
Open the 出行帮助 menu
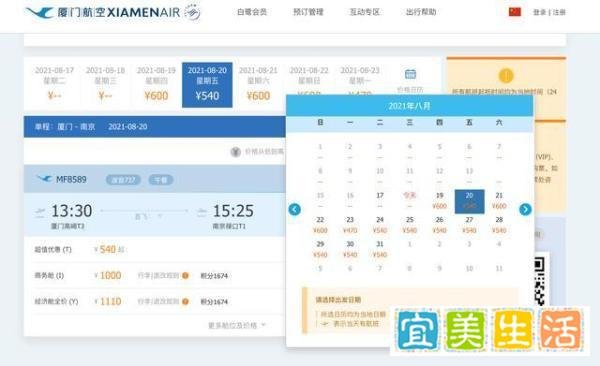pos(421,12)
